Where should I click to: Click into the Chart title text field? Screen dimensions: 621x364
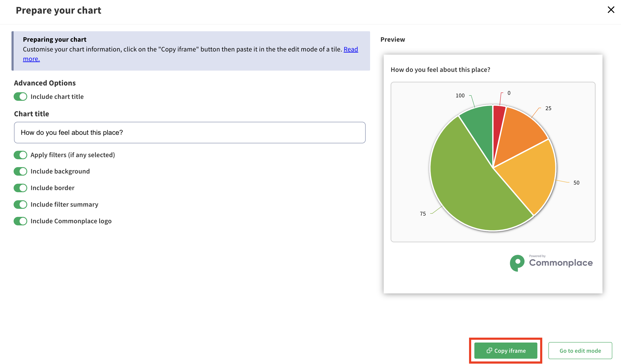point(189,132)
